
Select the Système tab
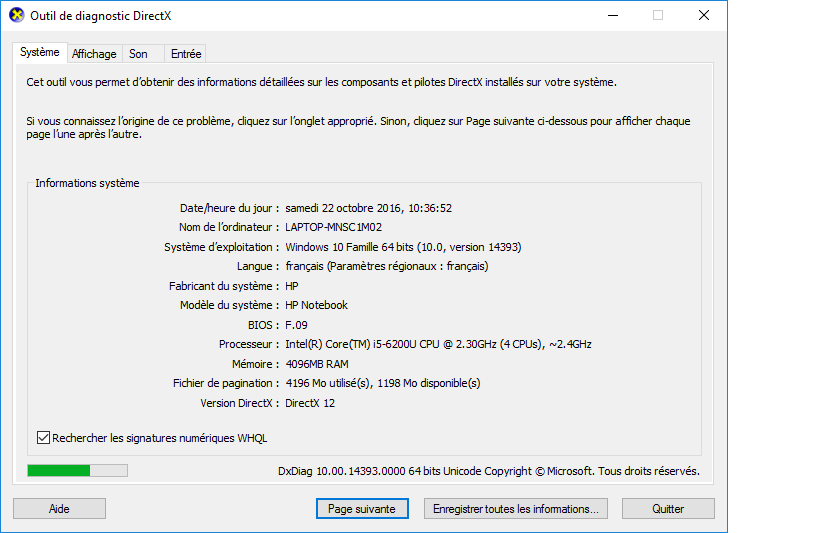click(x=40, y=52)
